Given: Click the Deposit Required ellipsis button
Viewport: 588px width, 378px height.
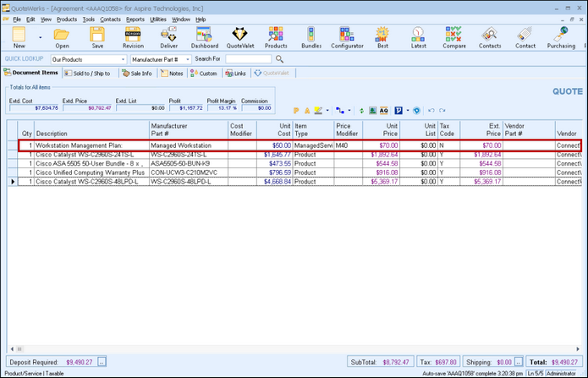Looking at the screenshot, I should click(102, 362).
